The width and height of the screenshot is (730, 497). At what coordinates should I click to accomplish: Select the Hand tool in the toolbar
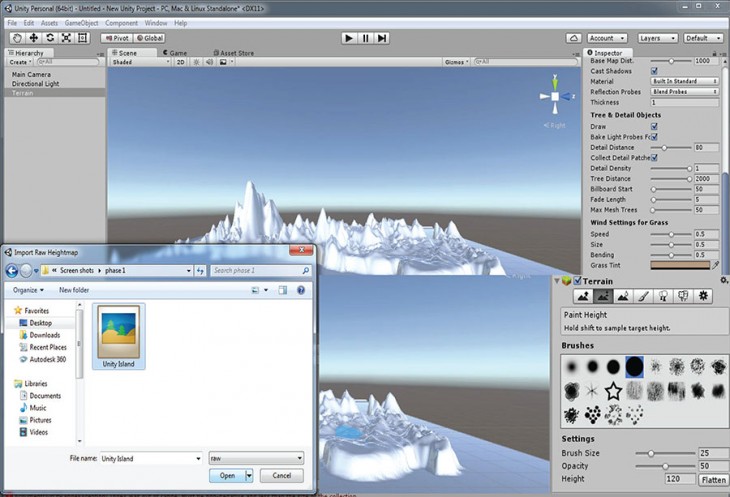point(17,38)
